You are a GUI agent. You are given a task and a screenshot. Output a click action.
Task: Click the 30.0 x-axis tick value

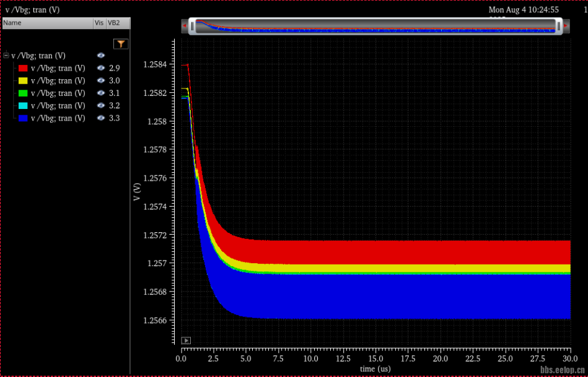570,358
